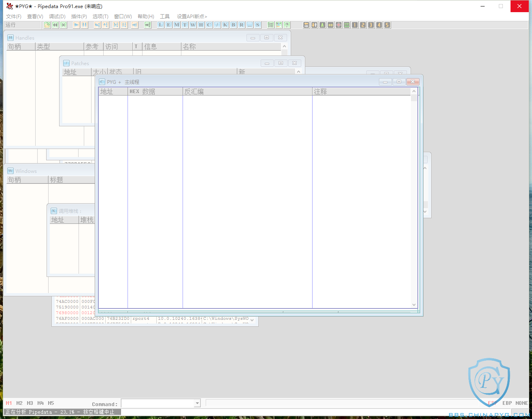The image size is (532, 419).
Task: Select EBP stack reference mode
Action: (x=507, y=403)
